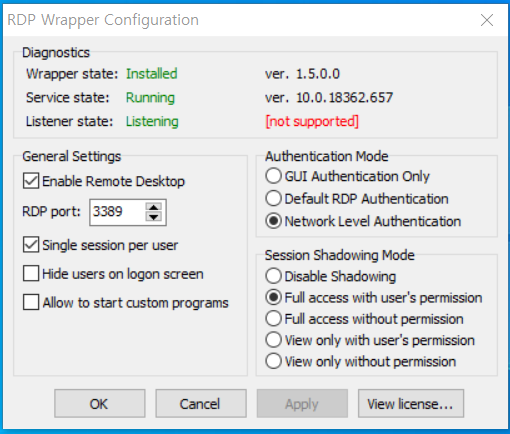Cancel the configuration dialog
This screenshot has height=434, width=510.
click(201, 403)
